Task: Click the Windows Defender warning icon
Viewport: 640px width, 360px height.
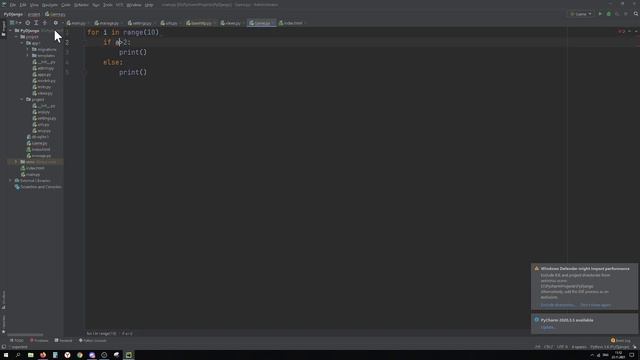Action: tap(536, 269)
